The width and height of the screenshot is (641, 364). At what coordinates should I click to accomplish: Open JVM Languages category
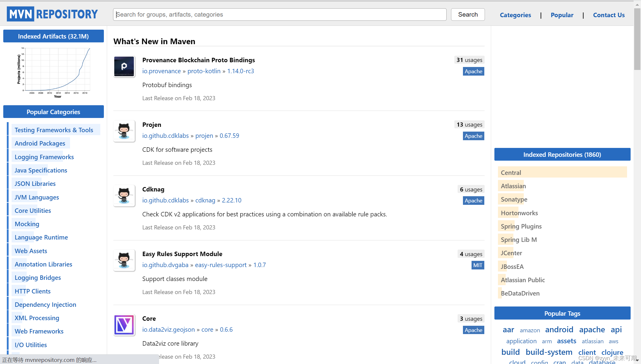pos(37,197)
